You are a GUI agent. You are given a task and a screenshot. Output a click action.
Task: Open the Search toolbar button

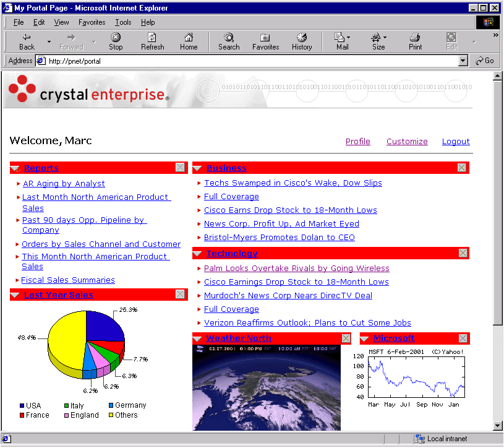pos(229,42)
